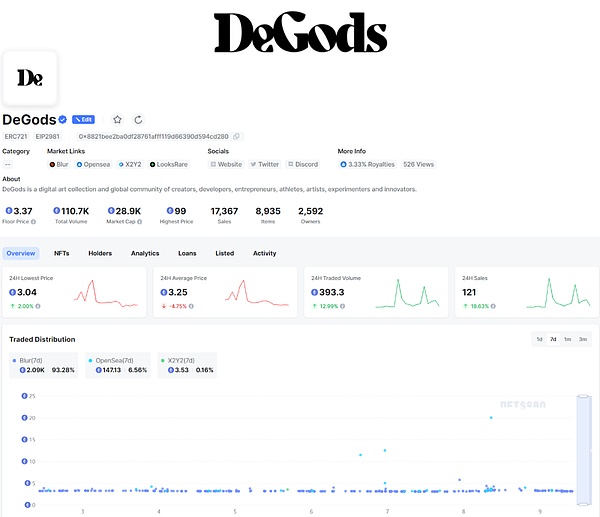This screenshot has width=600, height=517.
Task: Click the star favorite icon next to DeGods
Action: (x=117, y=119)
